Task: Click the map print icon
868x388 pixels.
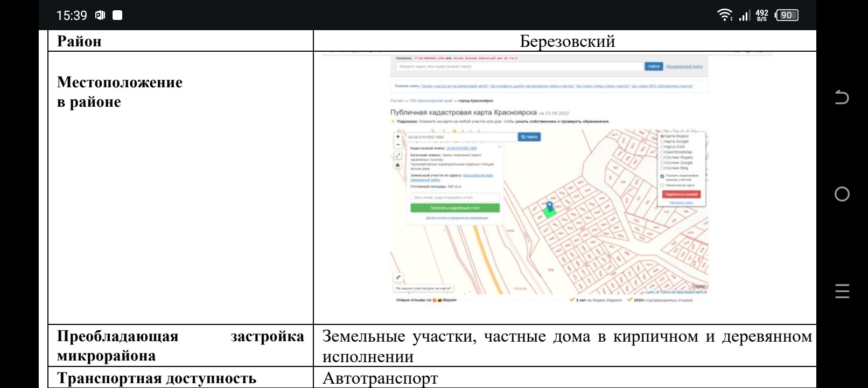Action: (x=398, y=165)
